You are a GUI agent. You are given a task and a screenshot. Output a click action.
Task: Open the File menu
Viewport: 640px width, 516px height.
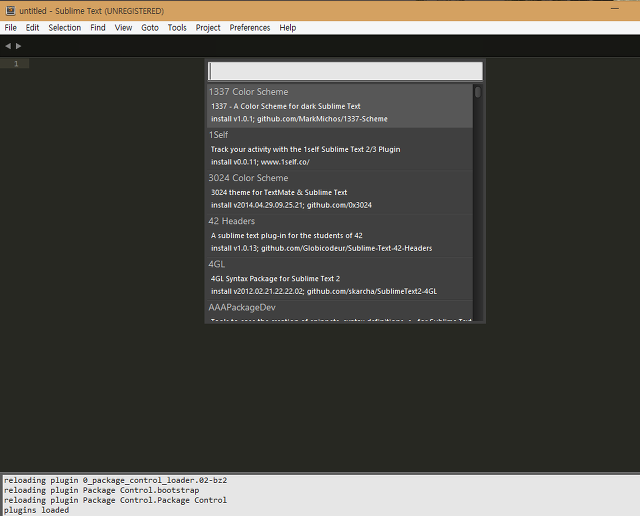11,28
